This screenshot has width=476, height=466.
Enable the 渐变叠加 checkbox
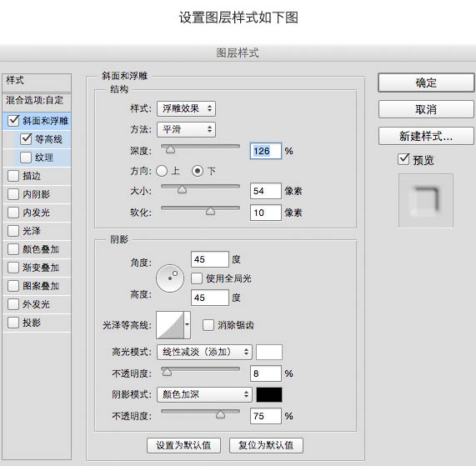[13, 268]
